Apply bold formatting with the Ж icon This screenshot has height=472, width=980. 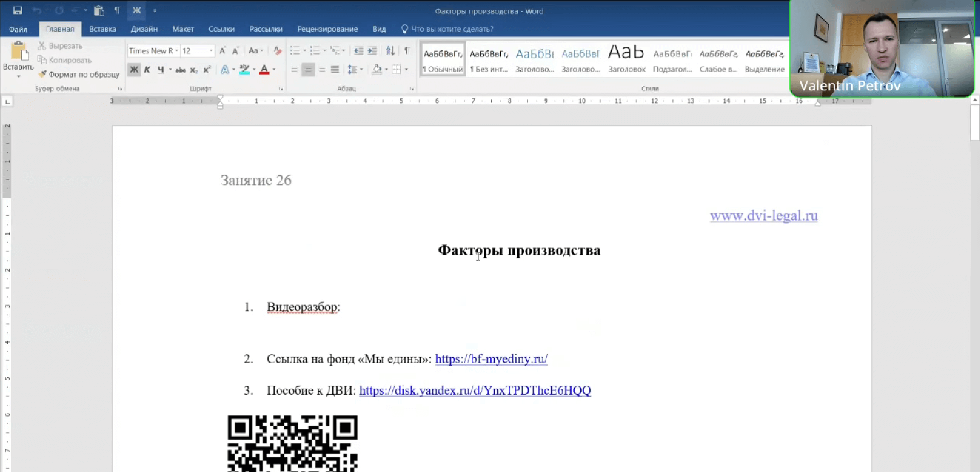pos(134,69)
